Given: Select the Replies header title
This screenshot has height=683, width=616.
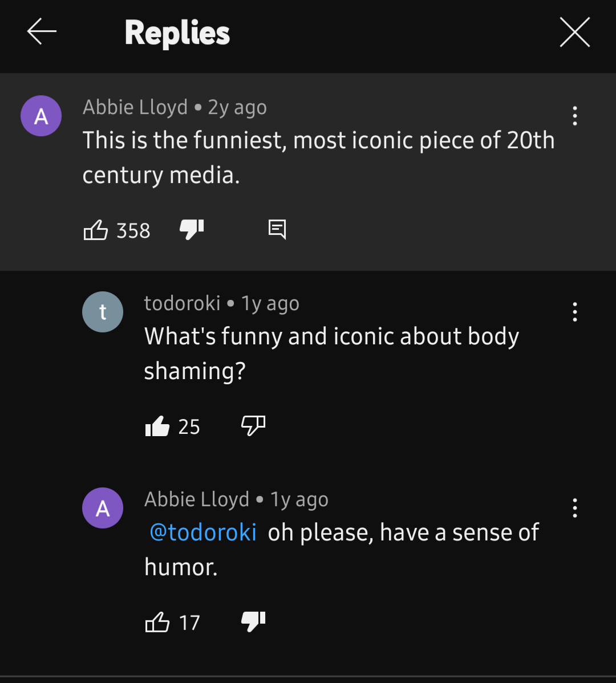Looking at the screenshot, I should [x=177, y=32].
